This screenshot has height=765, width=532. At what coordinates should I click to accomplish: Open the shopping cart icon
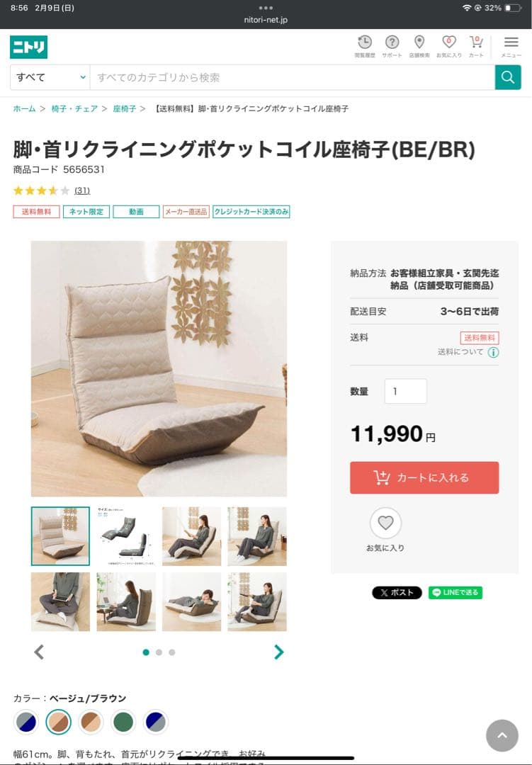pyautogui.click(x=476, y=42)
